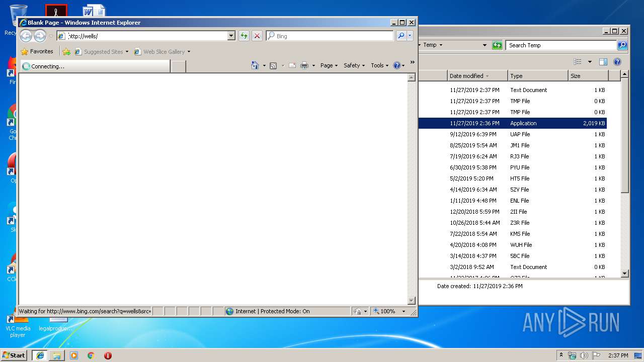Select the Application row 2,019 KB
The height and width of the screenshot is (362, 644).
click(513, 123)
